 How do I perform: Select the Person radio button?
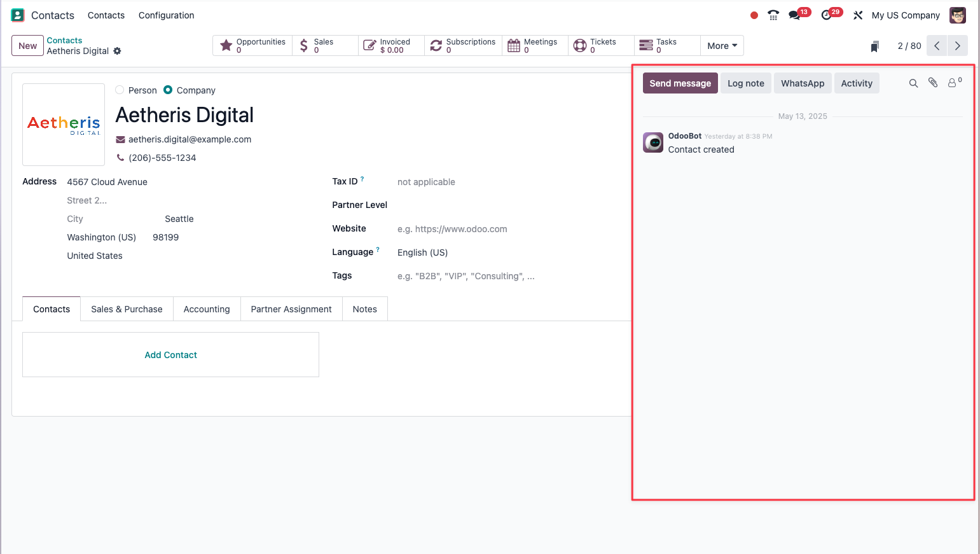tap(120, 90)
